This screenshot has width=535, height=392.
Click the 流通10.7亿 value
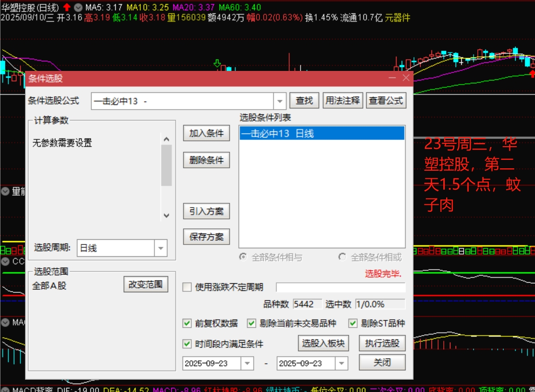(x=362, y=17)
